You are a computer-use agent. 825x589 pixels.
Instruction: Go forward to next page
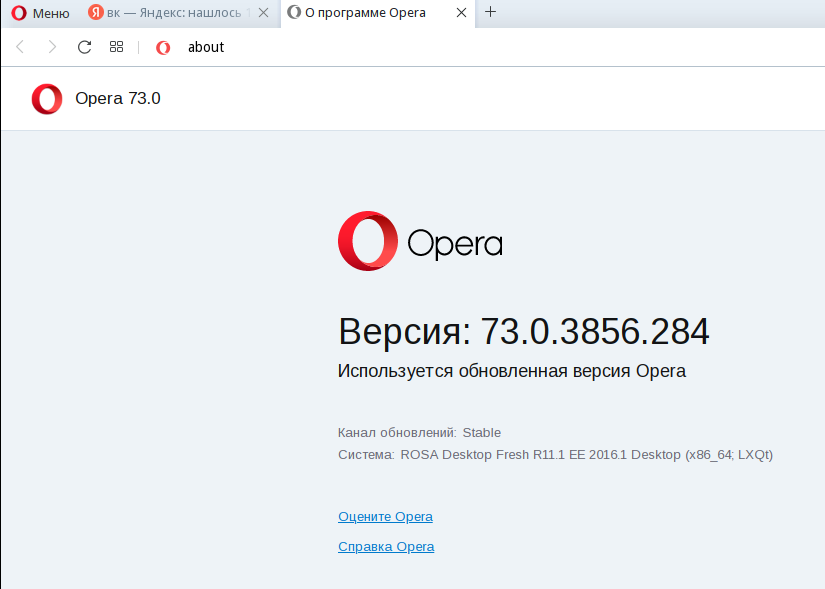point(52,47)
